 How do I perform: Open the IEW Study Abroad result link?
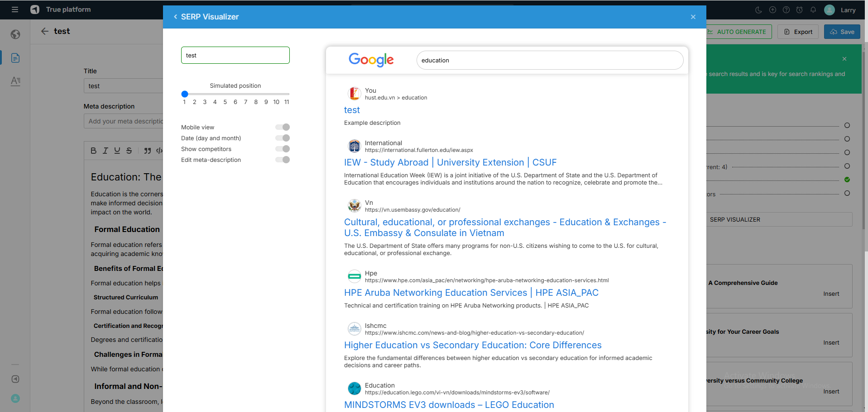pos(450,162)
